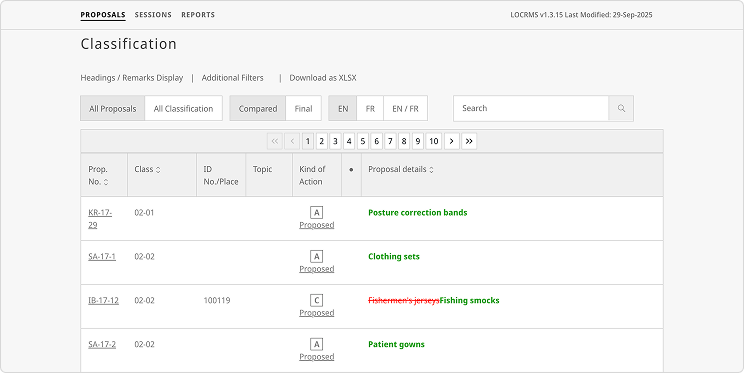Click the ID No./Place column header
744x373 pixels.
[x=221, y=176]
